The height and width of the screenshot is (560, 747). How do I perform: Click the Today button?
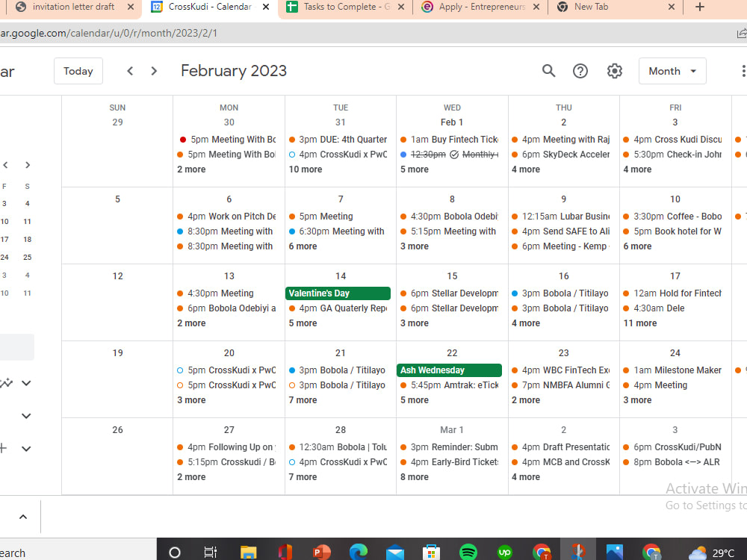point(78,71)
